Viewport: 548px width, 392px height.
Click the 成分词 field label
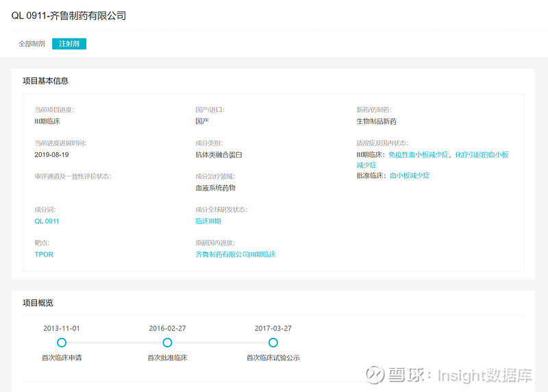(45, 210)
